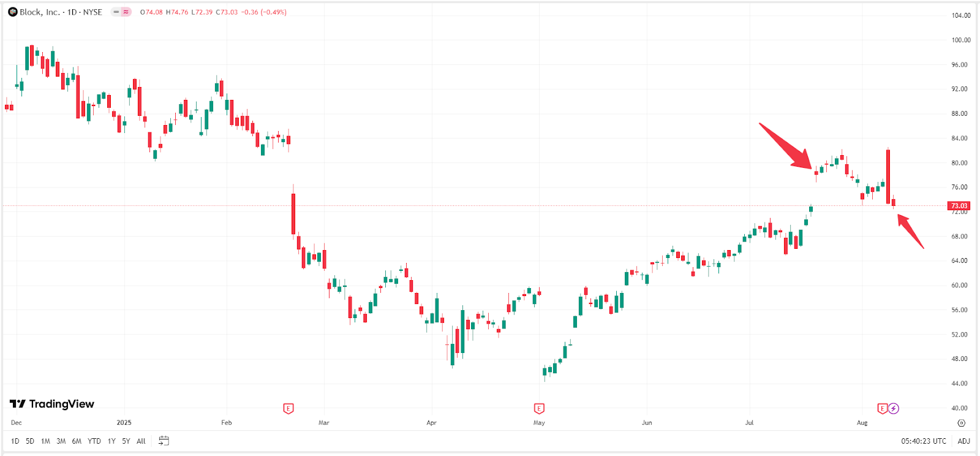Click the earnings E badge near May

coord(538,408)
